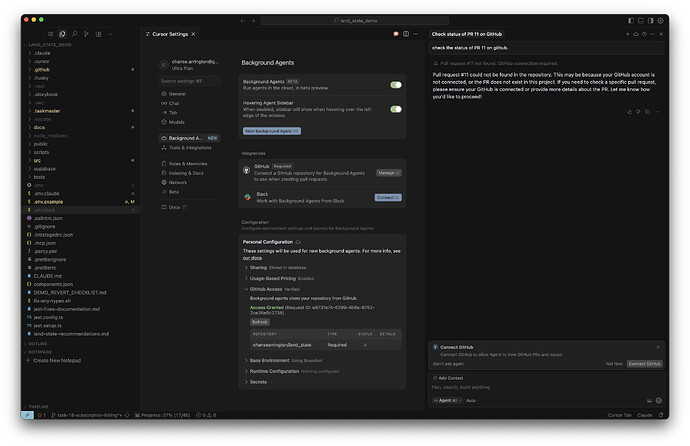This screenshot has width=690, height=446.
Task: Click the cloud background agents icon in chat header
Action: (x=636, y=34)
